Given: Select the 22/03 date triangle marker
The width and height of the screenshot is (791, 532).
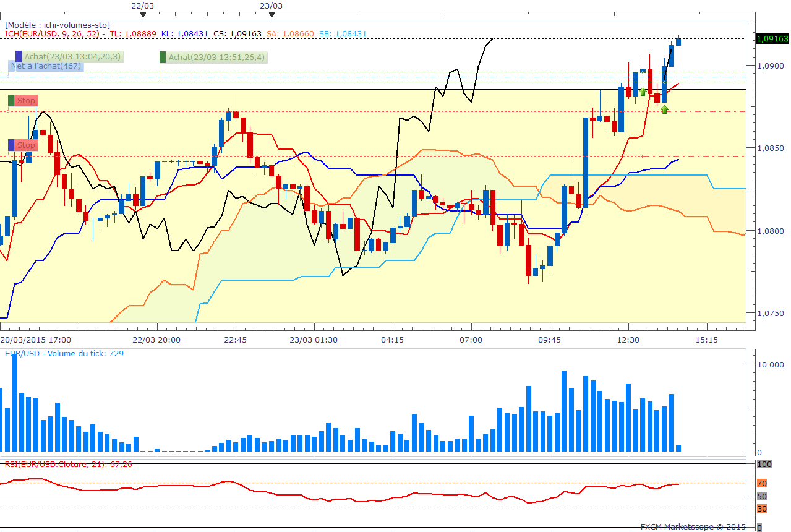Looking at the screenshot, I should click(143, 15).
